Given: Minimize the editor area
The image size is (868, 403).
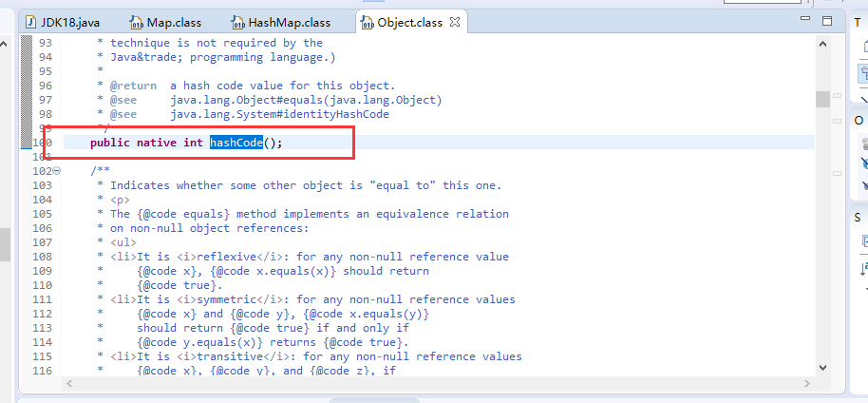Looking at the screenshot, I should coord(805,19).
